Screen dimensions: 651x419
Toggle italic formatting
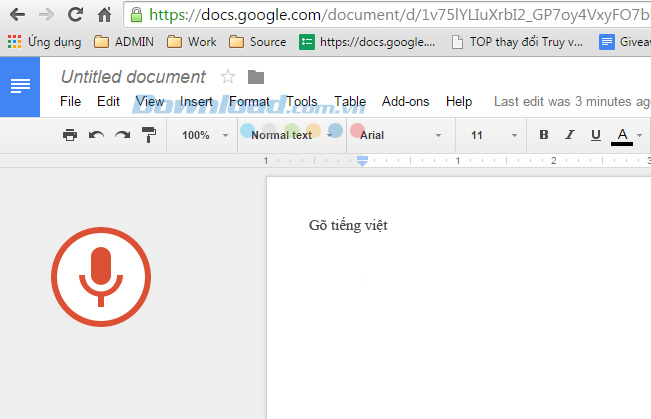click(x=570, y=135)
